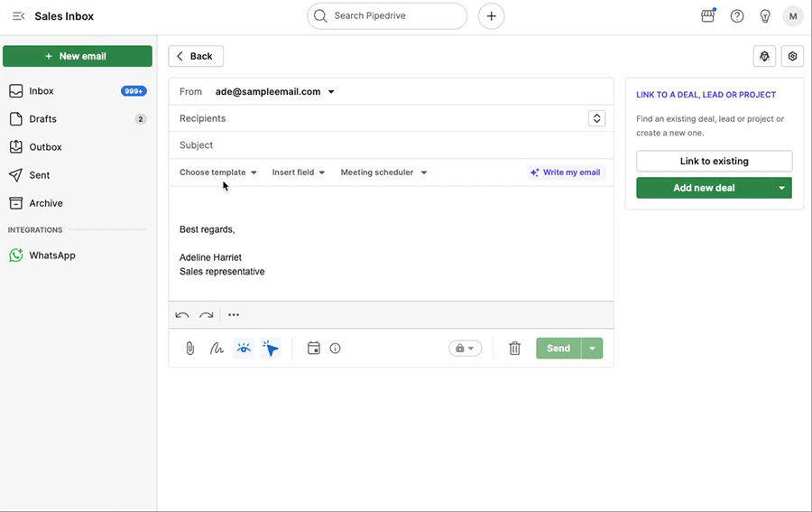Toggle email open tracking eye icon
The width and height of the screenshot is (812, 512).
coord(244,349)
